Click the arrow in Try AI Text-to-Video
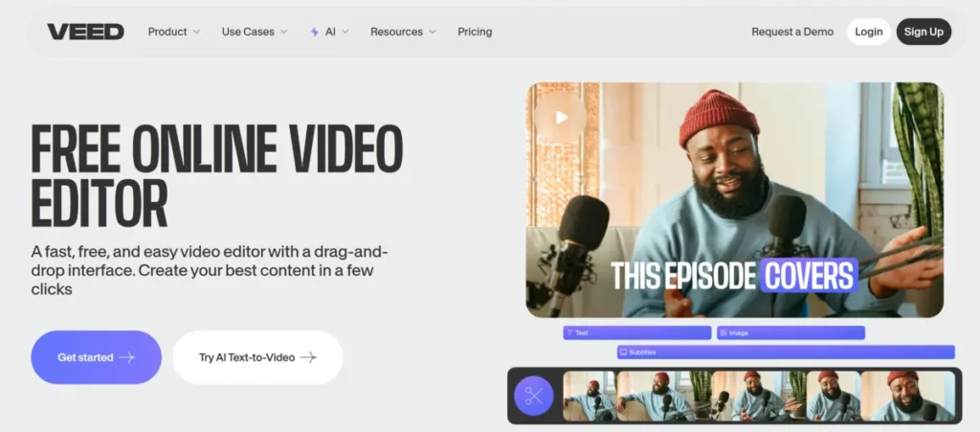The width and height of the screenshot is (980, 432). [308, 357]
